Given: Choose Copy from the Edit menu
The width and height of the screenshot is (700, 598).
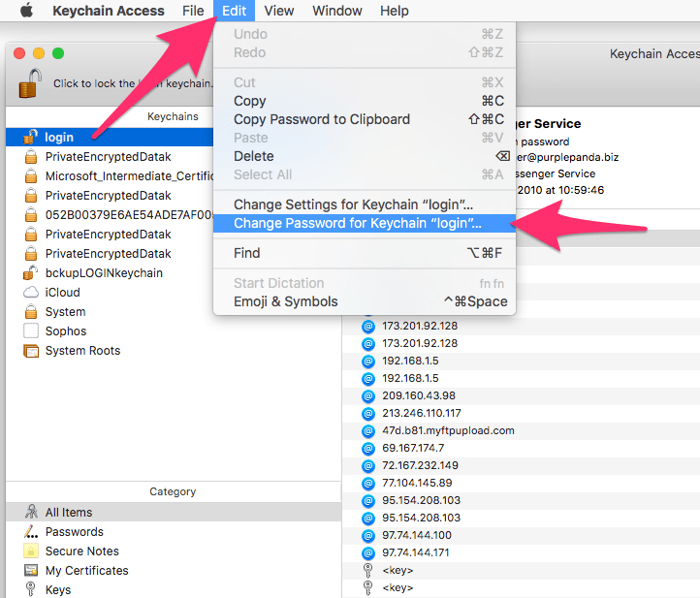Looking at the screenshot, I should [x=365, y=101].
